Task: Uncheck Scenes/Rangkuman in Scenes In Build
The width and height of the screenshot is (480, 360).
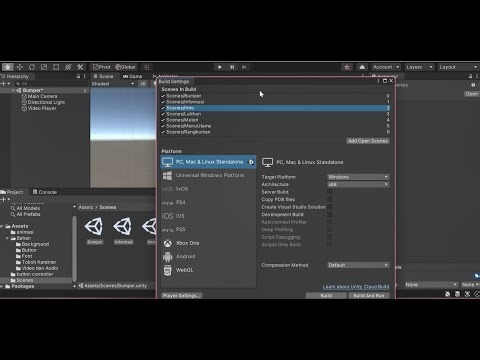Action: pyautogui.click(x=163, y=132)
